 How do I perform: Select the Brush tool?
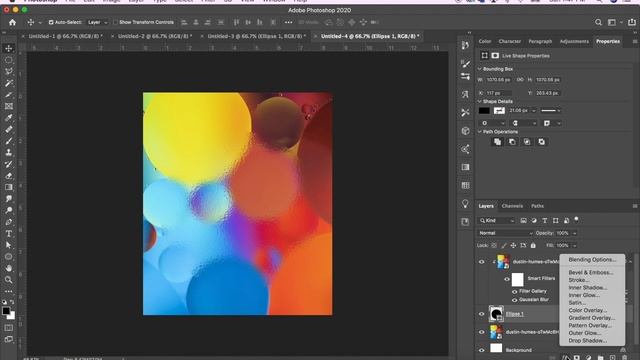[9, 141]
